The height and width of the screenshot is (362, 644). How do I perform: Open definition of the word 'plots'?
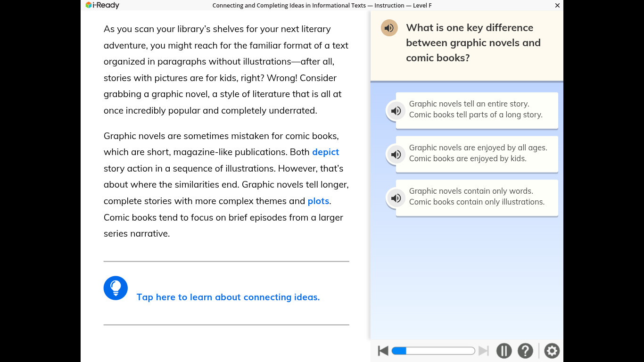[318, 201]
